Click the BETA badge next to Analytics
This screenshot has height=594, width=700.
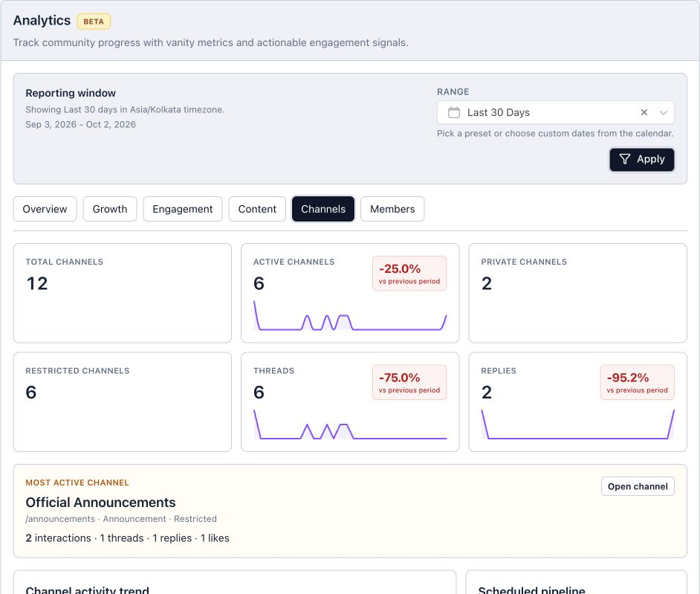[94, 22]
